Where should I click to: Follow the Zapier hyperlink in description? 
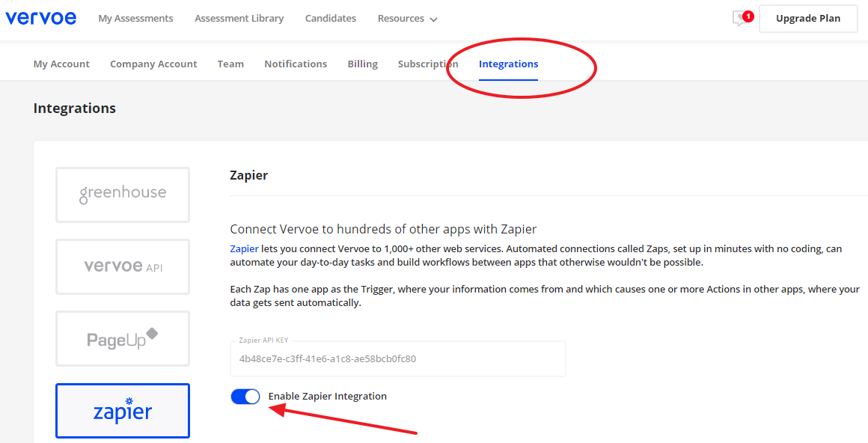[x=244, y=248]
